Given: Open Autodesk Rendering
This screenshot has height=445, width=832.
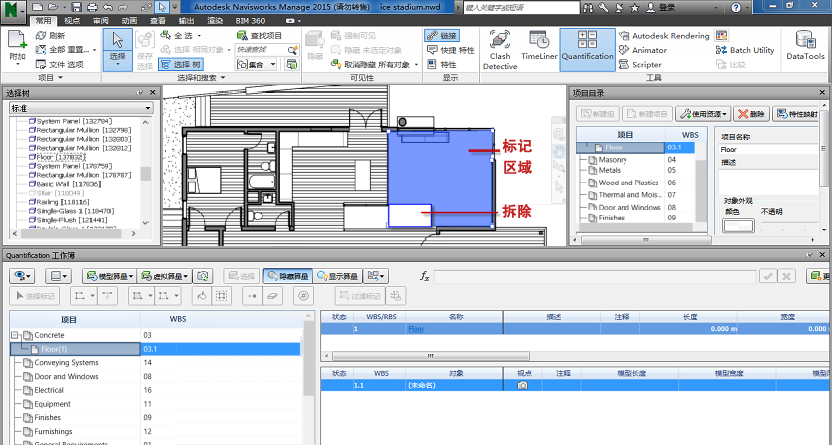Looking at the screenshot, I should click(664, 36).
